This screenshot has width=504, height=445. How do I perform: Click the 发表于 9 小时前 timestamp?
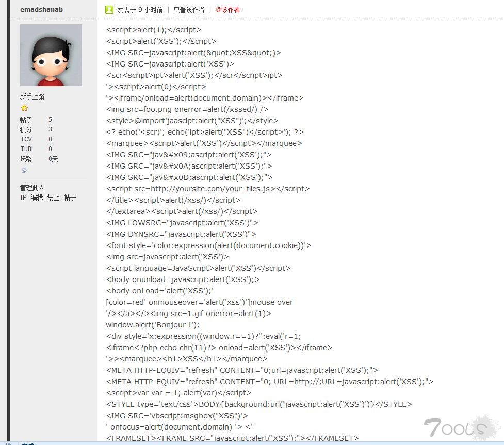(x=140, y=10)
